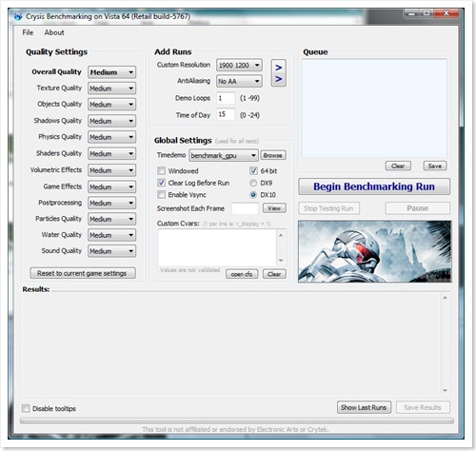The image size is (476, 451).
Task: Click the Queue list box
Action: point(374,108)
